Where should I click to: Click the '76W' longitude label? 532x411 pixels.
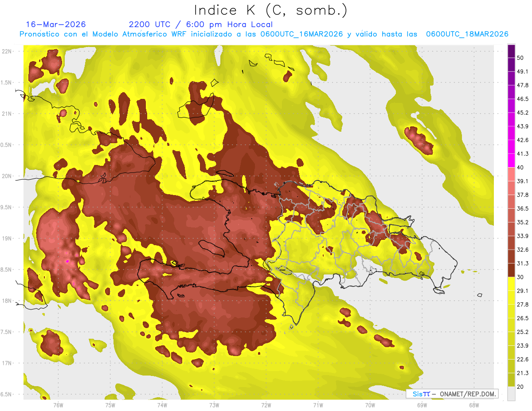coord(58,405)
